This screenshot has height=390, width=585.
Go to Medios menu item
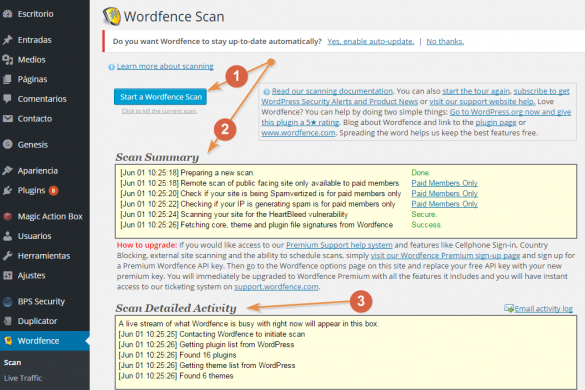(x=32, y=59)
